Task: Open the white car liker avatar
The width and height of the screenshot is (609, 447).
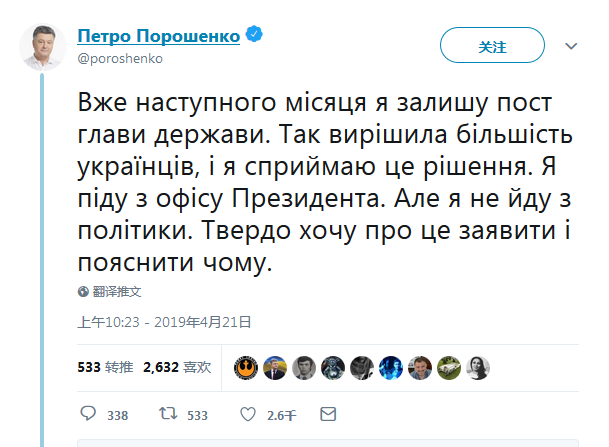Action: click(451, 367)
